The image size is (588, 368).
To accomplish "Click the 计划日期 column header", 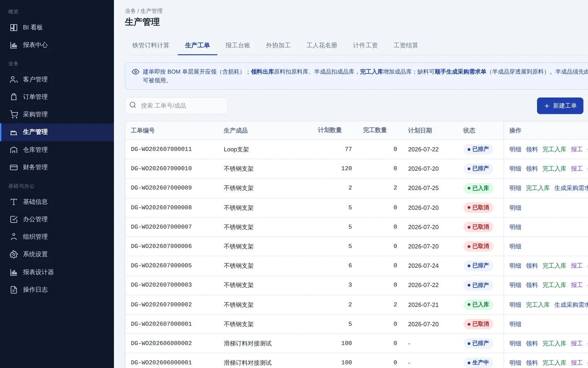I will (x=420, y=130).
